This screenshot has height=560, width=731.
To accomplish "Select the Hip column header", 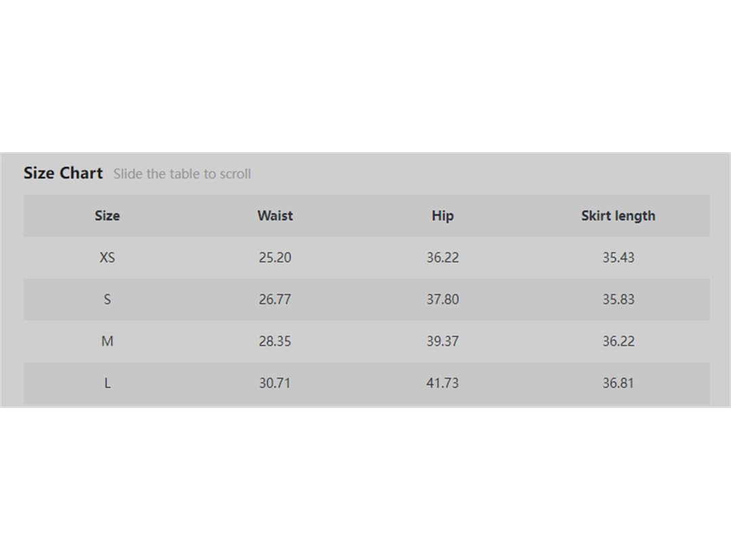I will click(443, 216).
